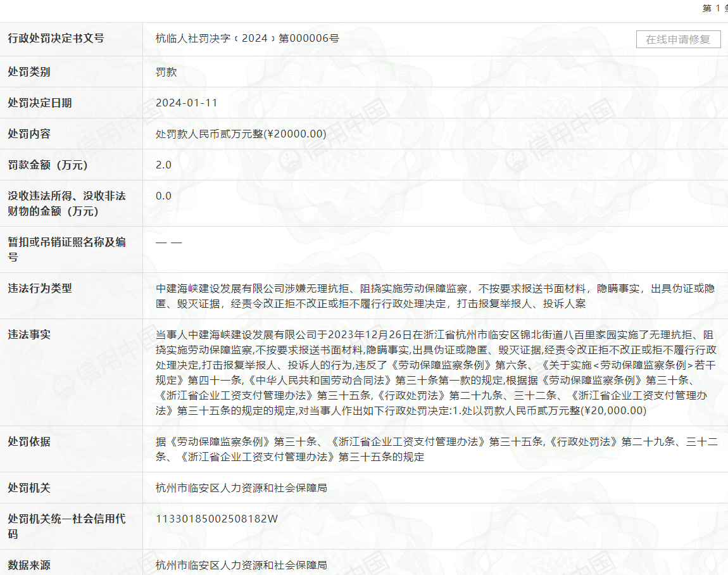
Task: Click the 行政处罚决定书文号 label
Action: 56,39
